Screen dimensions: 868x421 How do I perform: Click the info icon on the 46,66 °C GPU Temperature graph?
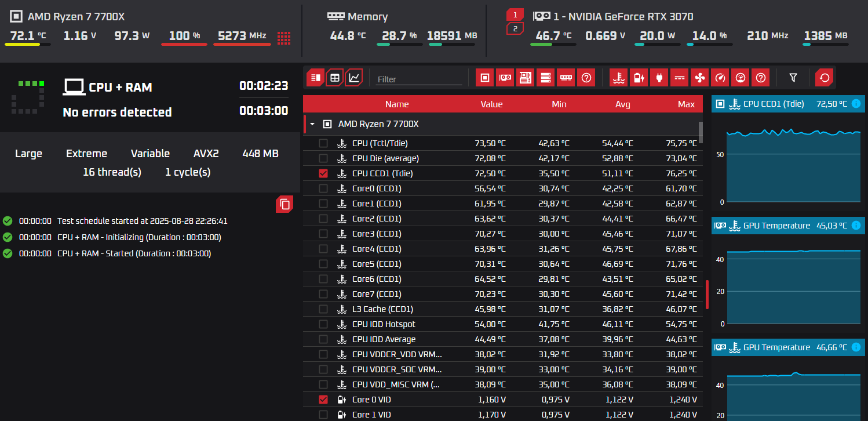[x=856, y=347]
